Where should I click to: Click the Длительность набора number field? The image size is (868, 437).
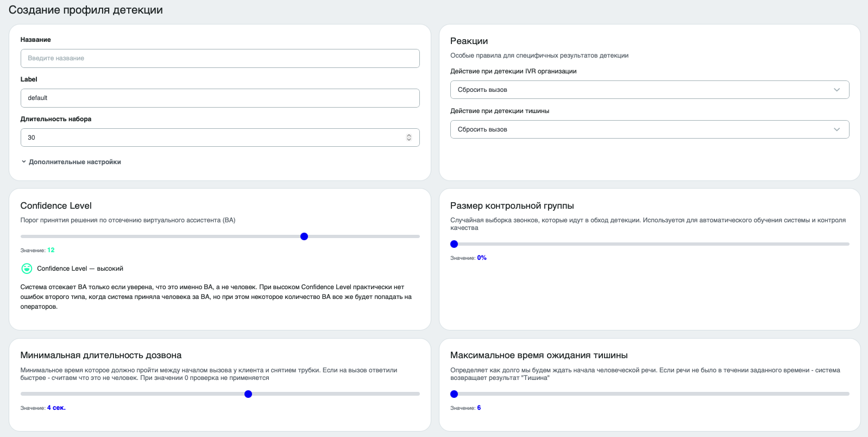[x=220, y=138]
